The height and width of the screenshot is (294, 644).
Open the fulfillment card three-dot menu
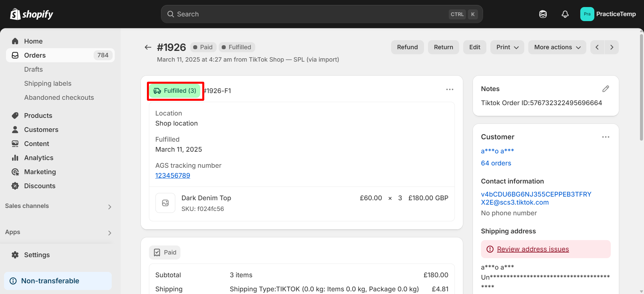tap(450, 89)
